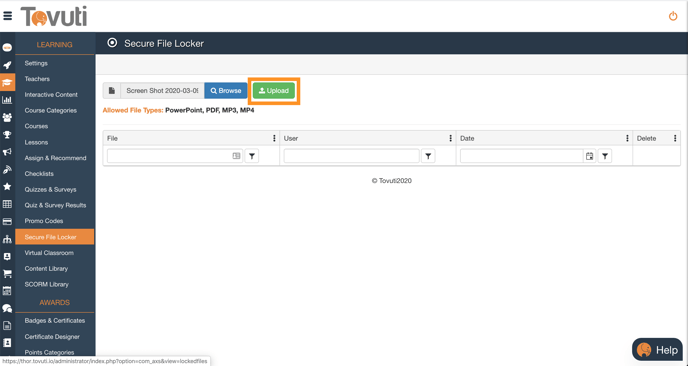
Task: Click the green Upload button
Action: 274,91
